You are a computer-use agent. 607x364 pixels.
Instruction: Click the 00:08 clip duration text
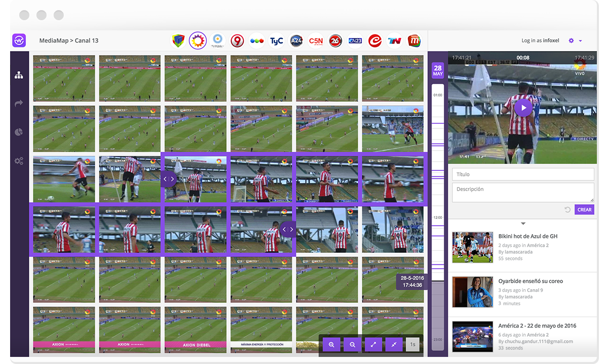pyautogui.click(x=523, y=58)
